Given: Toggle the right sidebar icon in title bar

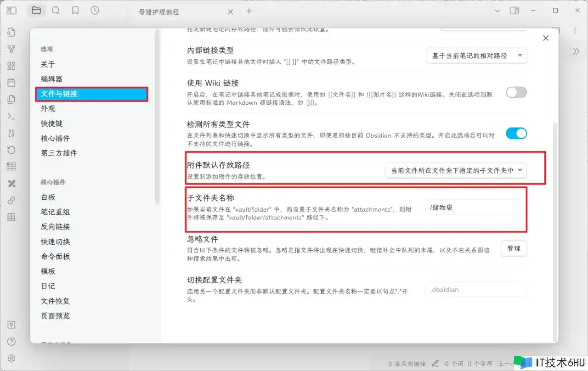Looking at the screenshot, I should 514,11.
